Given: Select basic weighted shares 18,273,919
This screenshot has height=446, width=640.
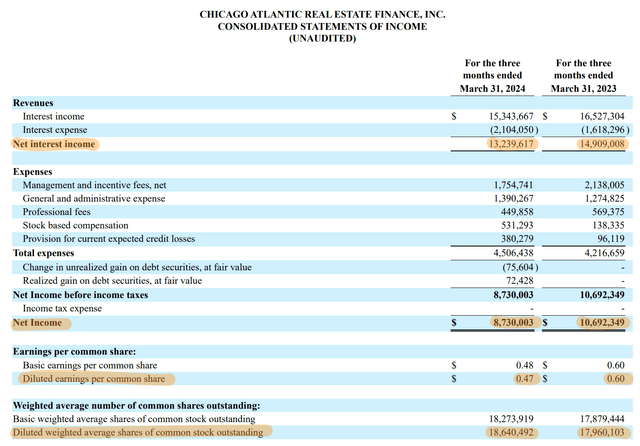Looking at the screenshot, I should (x=511, y=419).
